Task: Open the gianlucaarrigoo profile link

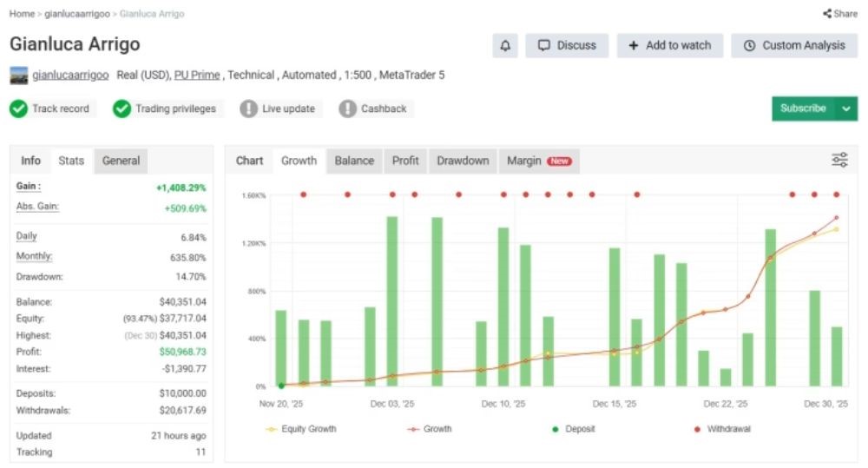Action: 70,75
